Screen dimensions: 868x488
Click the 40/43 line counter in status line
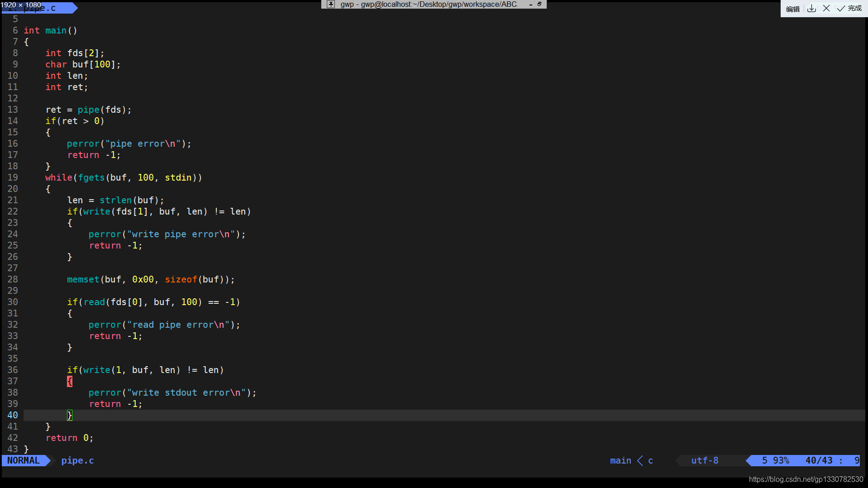click(x=819, y=460)
